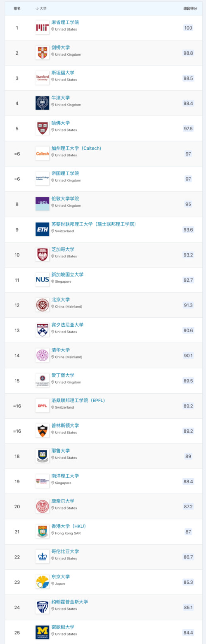206x644 pixels.
Task: Click the NUS logo icon
Action: 43,280
